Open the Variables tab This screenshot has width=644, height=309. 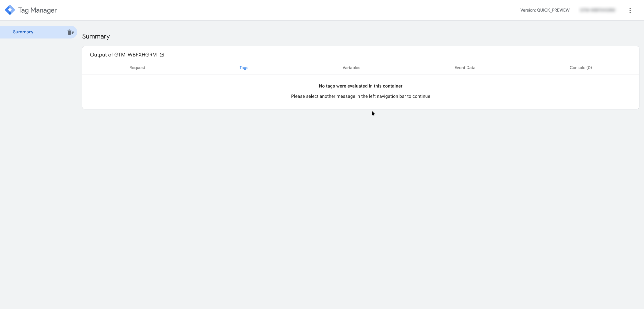[351, 68]
